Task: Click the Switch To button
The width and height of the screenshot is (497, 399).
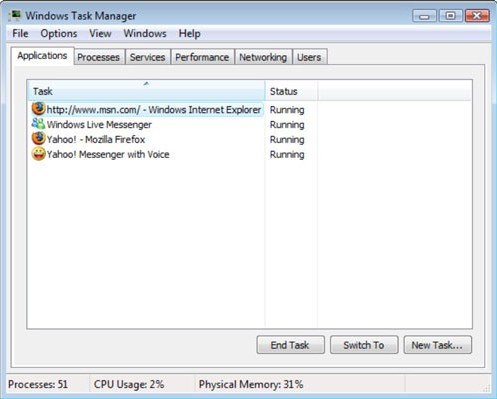Action: pos(364,345)
